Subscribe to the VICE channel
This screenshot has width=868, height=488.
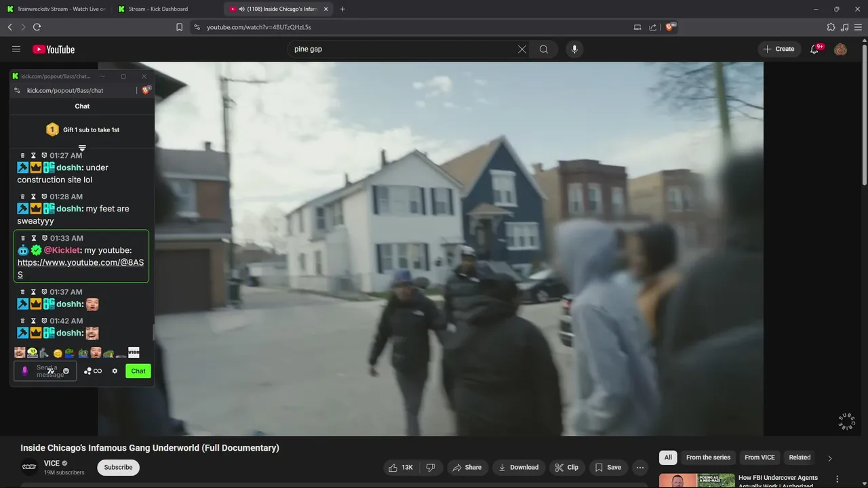click(x=118, y=467)
